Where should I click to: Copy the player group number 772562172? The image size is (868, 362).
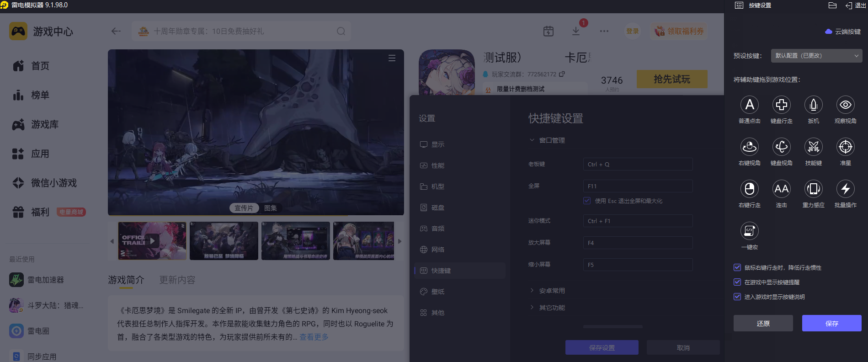click(x=562, y=74)
